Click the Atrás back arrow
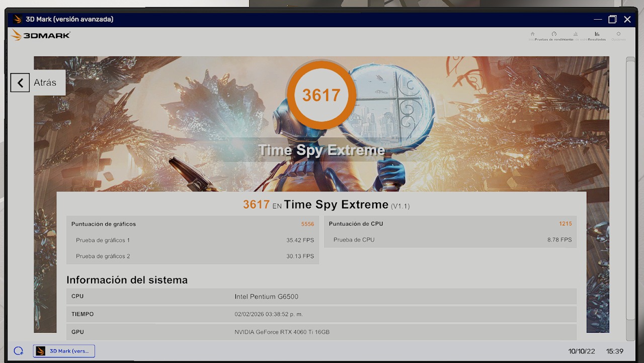Image resolution: width=644 pixels, height=363 pixels. pyautogui.click(x=20, y=83)
